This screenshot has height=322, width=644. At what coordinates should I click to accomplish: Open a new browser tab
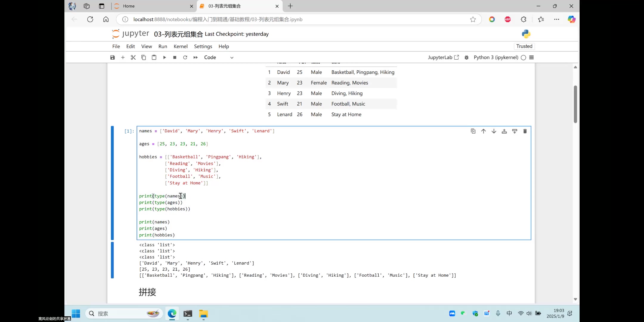point(290,6)
